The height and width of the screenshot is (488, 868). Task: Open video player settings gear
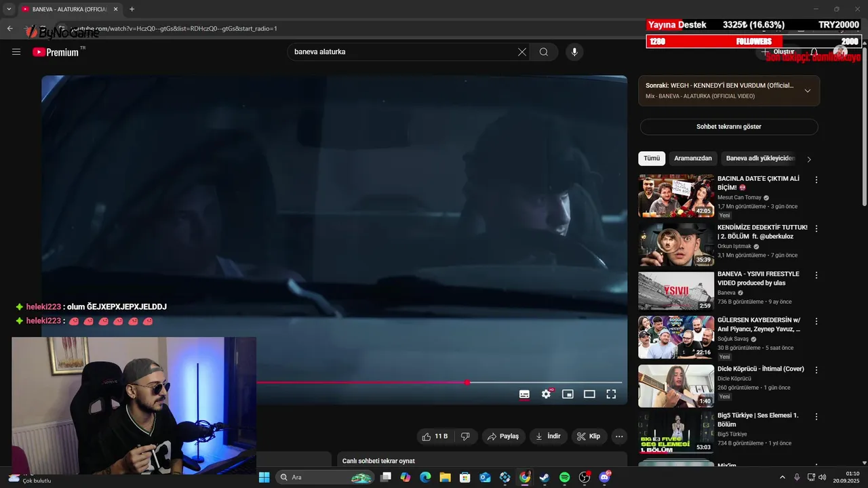(546, 394)
